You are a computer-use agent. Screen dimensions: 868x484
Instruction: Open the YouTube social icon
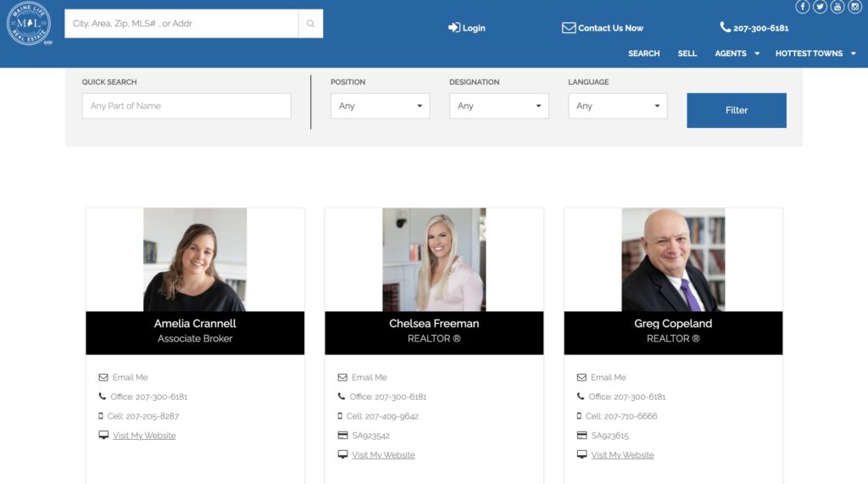(x=837, y=7)
